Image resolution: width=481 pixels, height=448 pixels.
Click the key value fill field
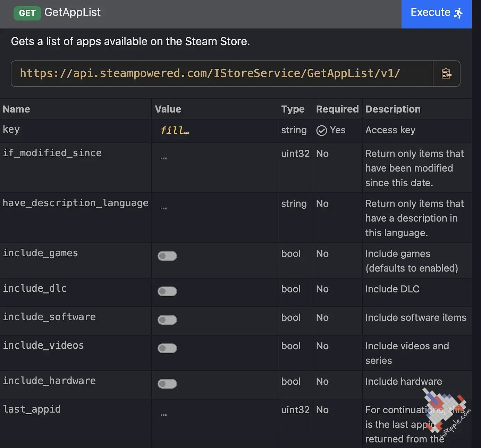coord(175,131)
